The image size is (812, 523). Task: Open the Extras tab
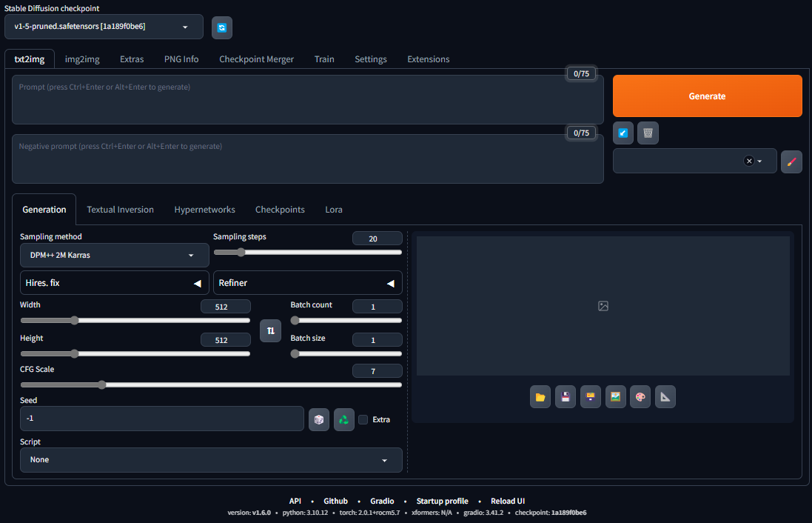click(x=132, y=59)
